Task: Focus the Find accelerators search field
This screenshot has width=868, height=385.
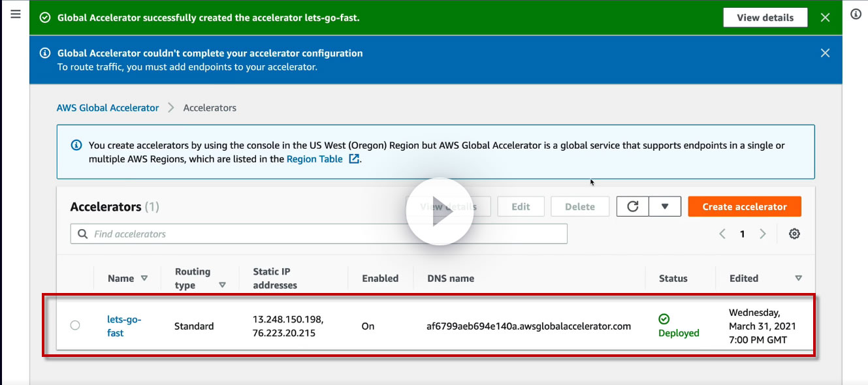Action: tap(319, 234)
